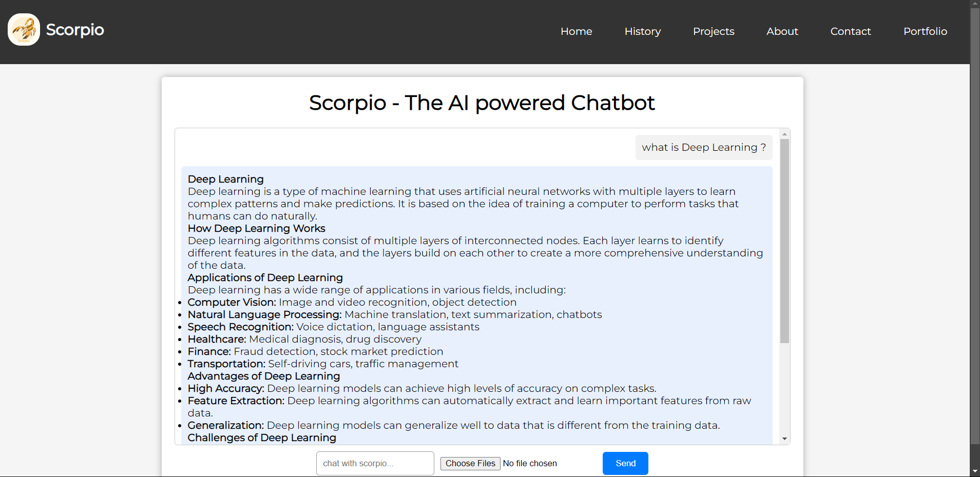Visit the Portfolio nav link
The image size is (980, 477).
[925, 31]
